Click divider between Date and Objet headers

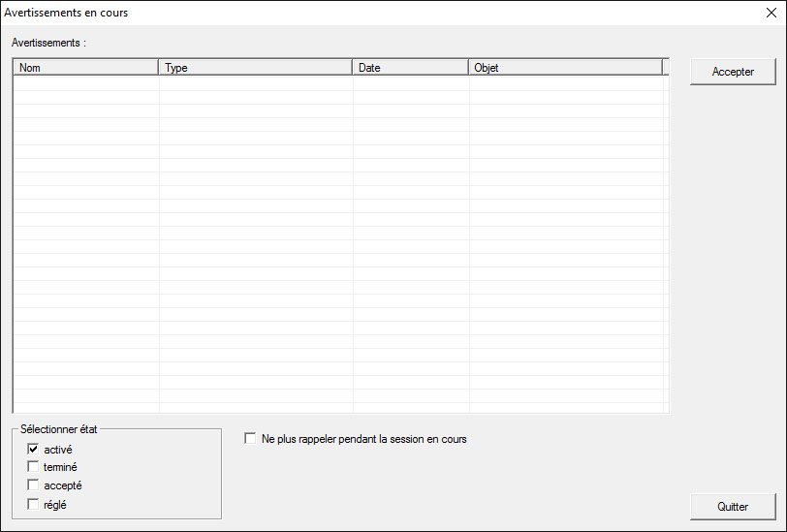pyautogui.click(x=468, y=68)
